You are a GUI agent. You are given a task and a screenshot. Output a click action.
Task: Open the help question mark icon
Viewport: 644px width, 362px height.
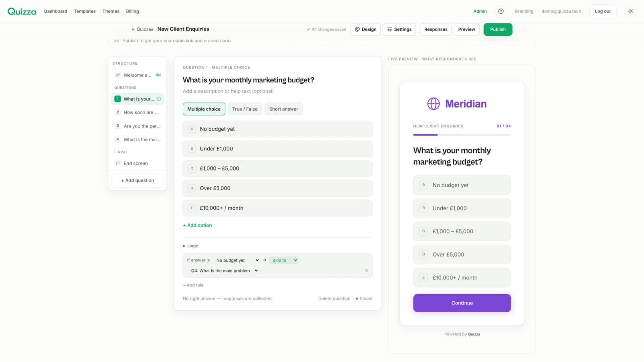(501, 11)
